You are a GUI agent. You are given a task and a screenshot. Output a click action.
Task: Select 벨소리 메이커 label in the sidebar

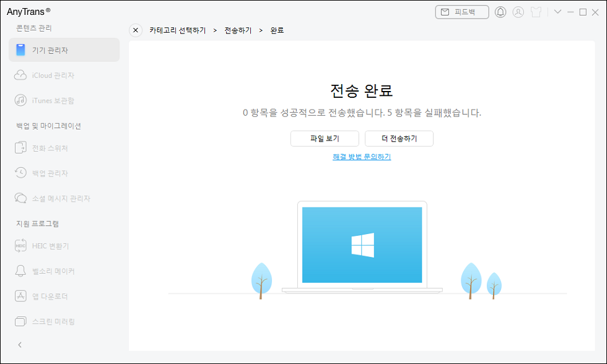pyautogui.click(x=53, y=271)
